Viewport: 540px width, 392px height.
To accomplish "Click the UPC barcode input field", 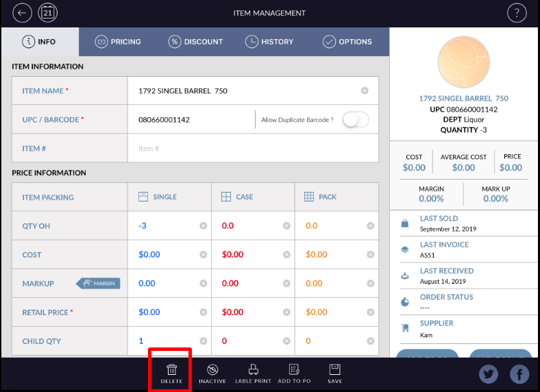I will tap(192, 120).
